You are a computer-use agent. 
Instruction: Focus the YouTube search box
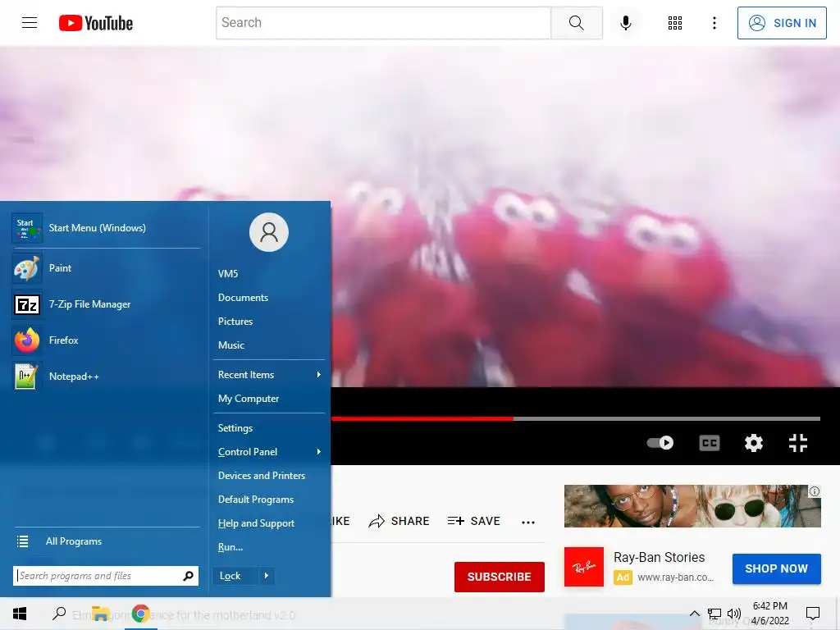click(x=383, y=22)
